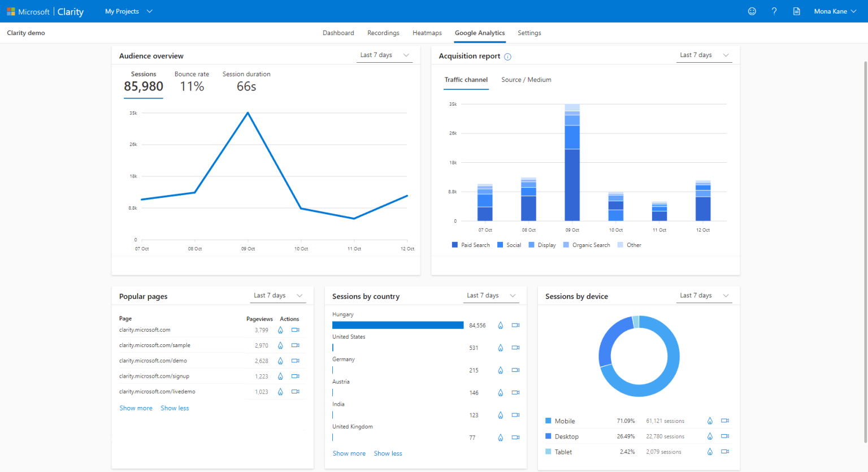Click the Acquisition report info icon
Screen dimensions: 868x472
(507, 57)
